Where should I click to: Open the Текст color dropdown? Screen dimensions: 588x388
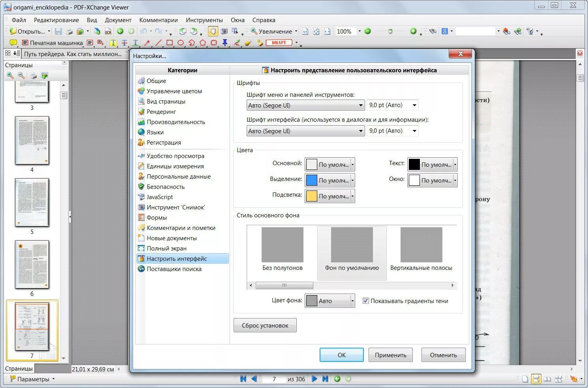[433, 164]
